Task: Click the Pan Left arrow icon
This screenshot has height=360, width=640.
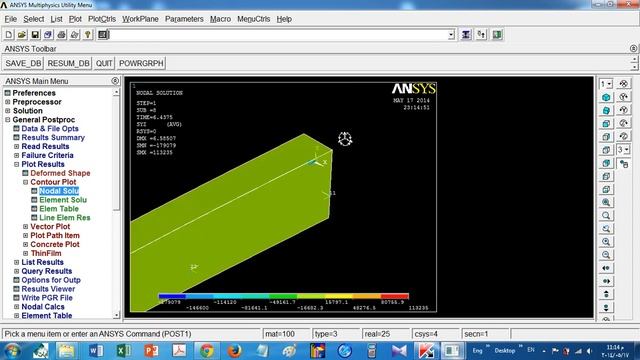Action: click(606, 268)
